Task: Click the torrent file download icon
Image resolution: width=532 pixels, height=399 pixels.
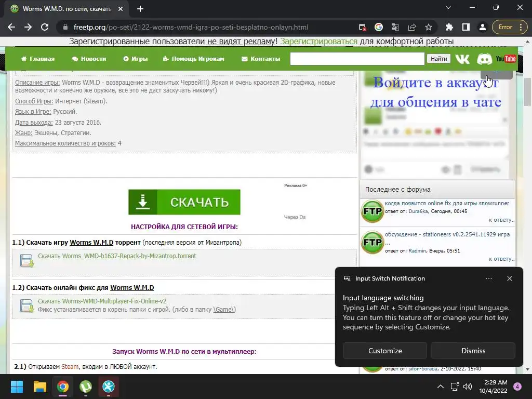Action: pyautogui.click(x=27, y=261)
